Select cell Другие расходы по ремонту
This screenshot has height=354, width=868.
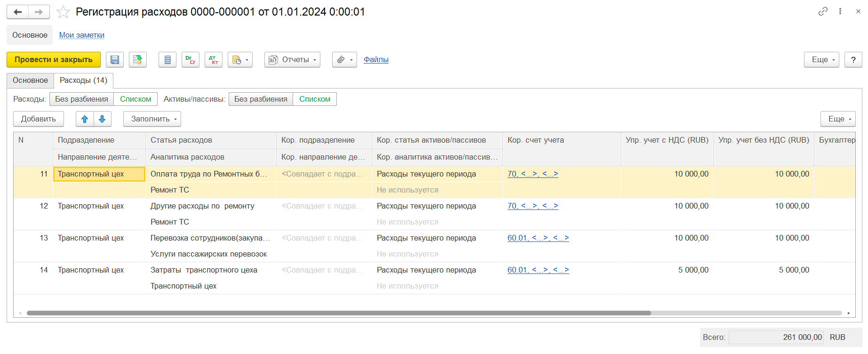[x=211, y=206]
